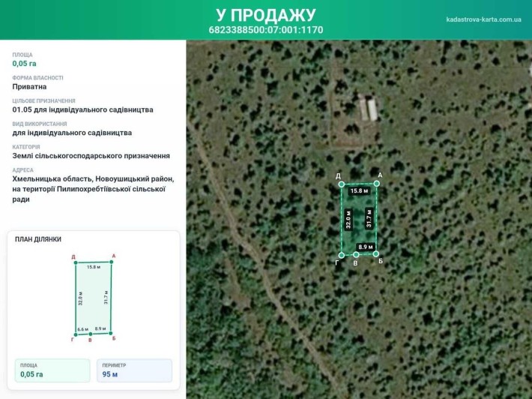Viewport: 532px width, 399px height.
Task: Click the '8.9 м' length label on map
Action: click(366, 247)
